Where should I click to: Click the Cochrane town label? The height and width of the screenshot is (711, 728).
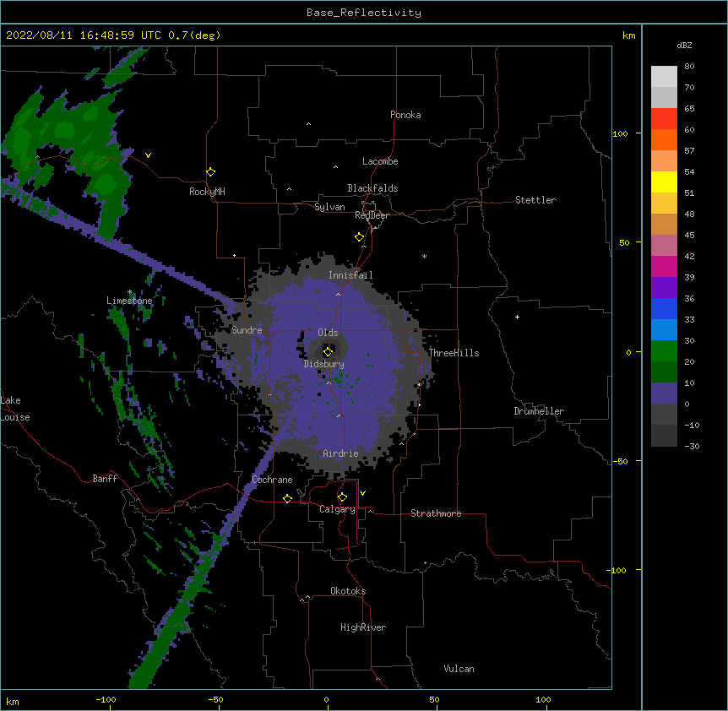point(272,480)
